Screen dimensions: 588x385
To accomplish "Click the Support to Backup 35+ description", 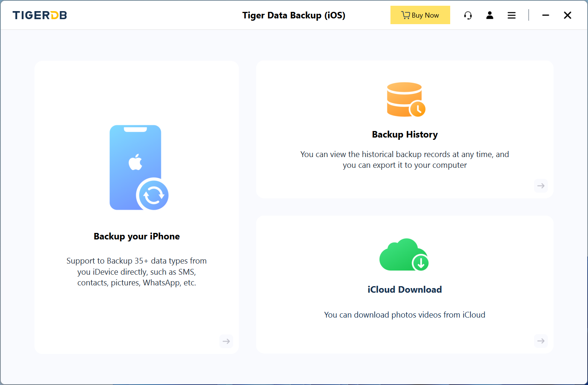I will [x=137, y=272].
